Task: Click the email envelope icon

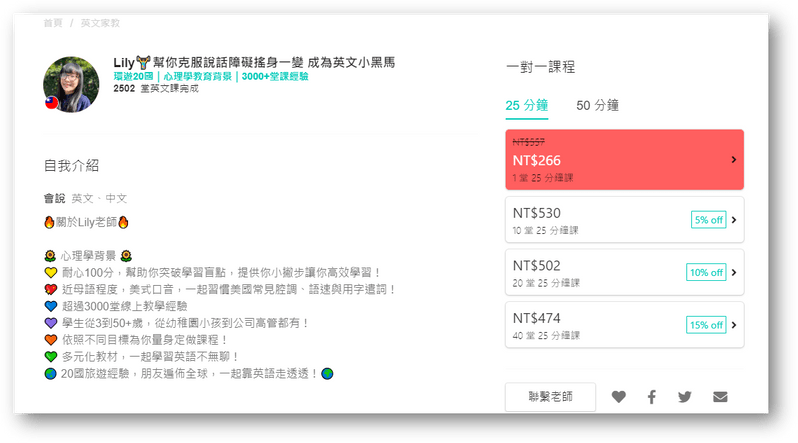Action: tap(720, 397)
